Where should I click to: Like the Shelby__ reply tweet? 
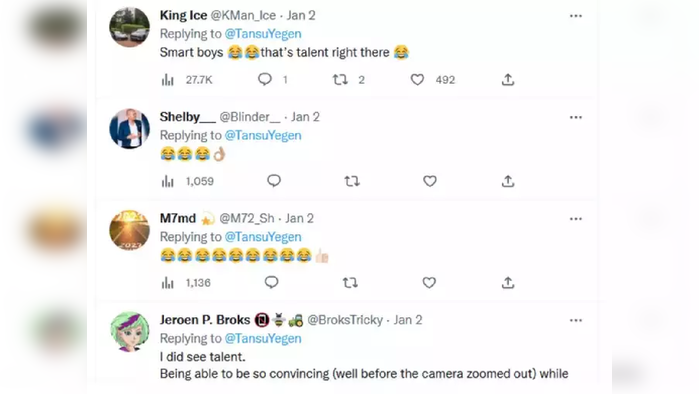[430, 181]
